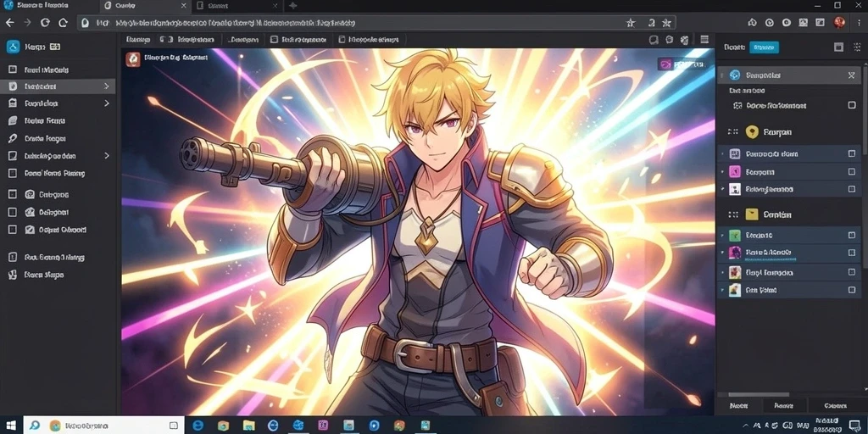868x434 pixels.
Task: Click the pencil icon in the left sidebar
Action: (13, 138)
